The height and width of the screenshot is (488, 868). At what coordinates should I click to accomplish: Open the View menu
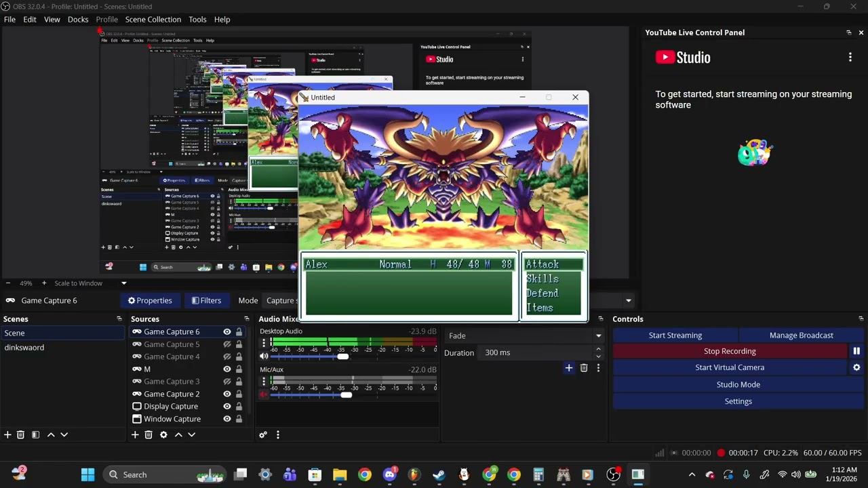[52, 19]
